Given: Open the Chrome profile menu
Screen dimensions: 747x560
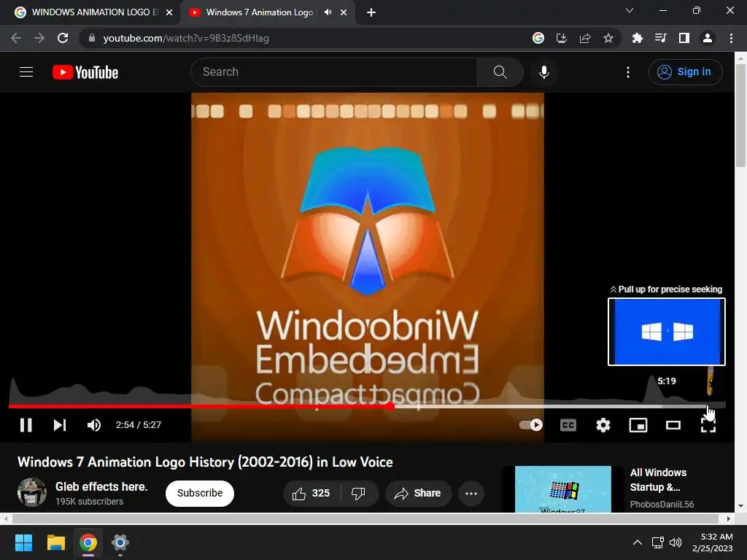Looking at the screenshot, I should coord(707,38).
